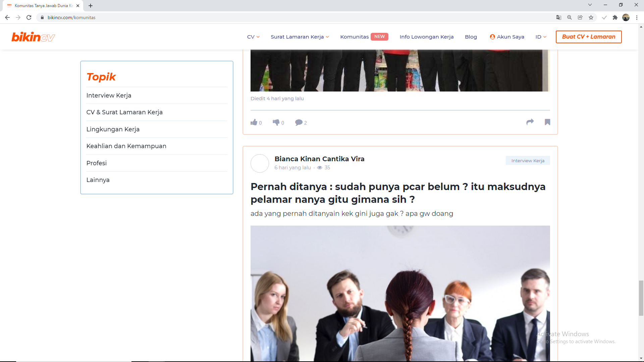Viewport: 644px width, 362px height.
Task: Open the browser extensions puzzle icon
Action: (615, 17)
